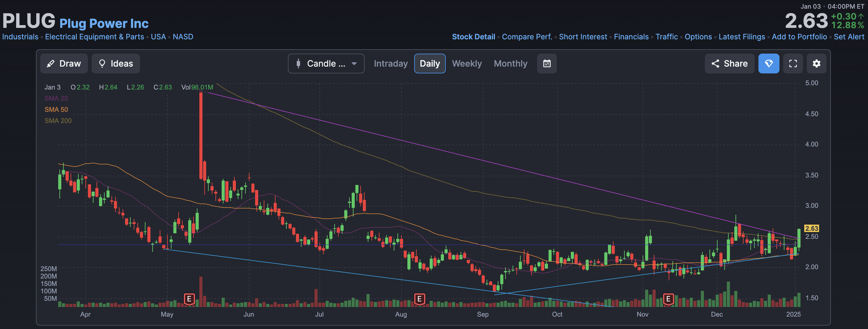Select the Daily timeframe tab
The height and width of the screenshot is (329, 868).
(x=430, y=64)
